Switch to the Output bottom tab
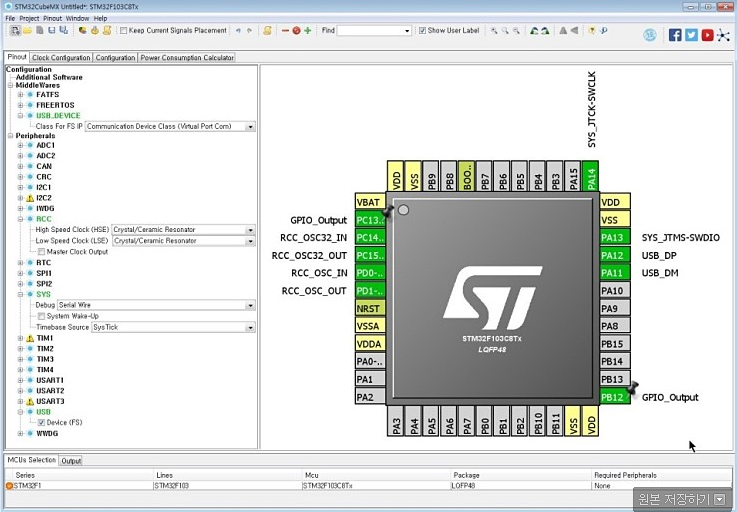This screenshot has width=737, height=512. tap(71, 461)
